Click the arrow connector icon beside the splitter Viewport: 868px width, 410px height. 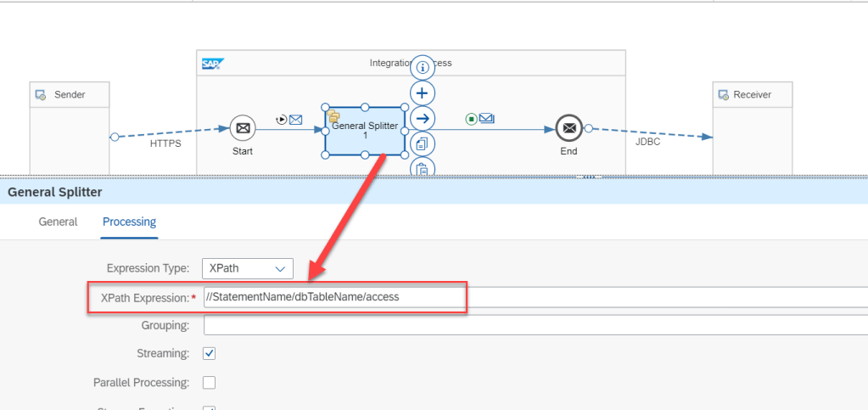(x=423, y=119)
